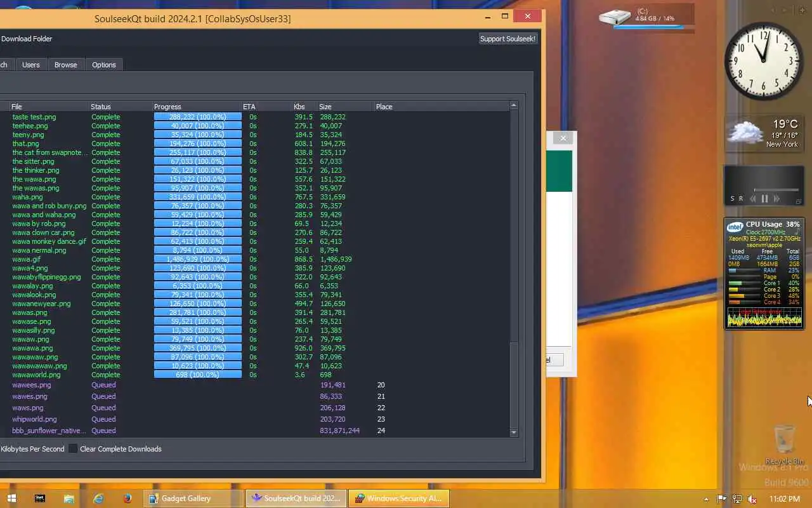Viewport: 812px width, 508px height.
Task: Switch to Gadget Gallery taskbar window
Action: coord(193,498)
